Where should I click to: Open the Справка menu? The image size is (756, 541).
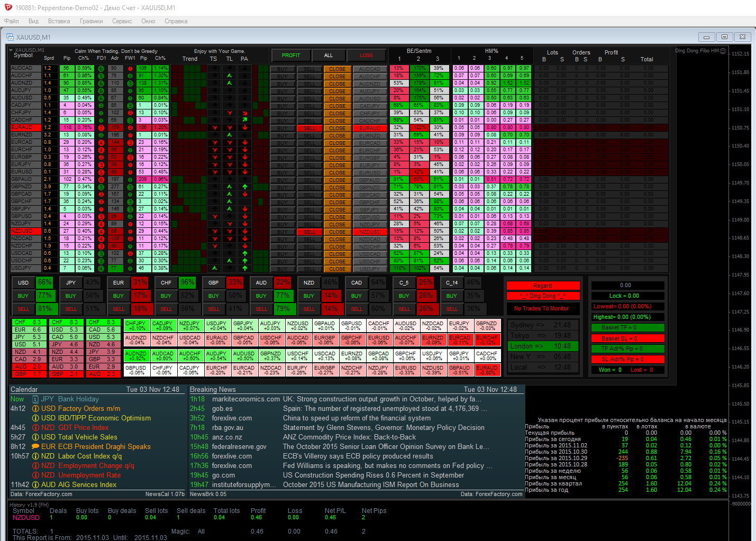pyautogui.click(x=176, y=21)
